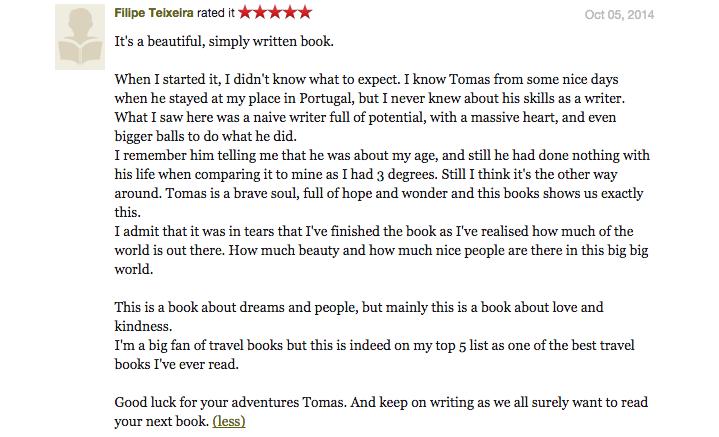The height and width of the screenshot is (437, 719).
Task: Click the line starting "I admit that it was in tears"
Action: (x=374, y=231)
